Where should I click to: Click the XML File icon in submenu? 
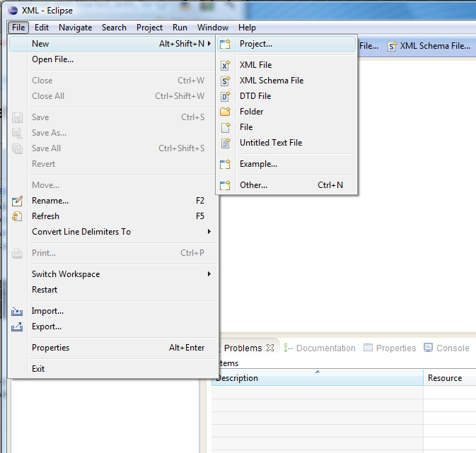pos(225,65)
